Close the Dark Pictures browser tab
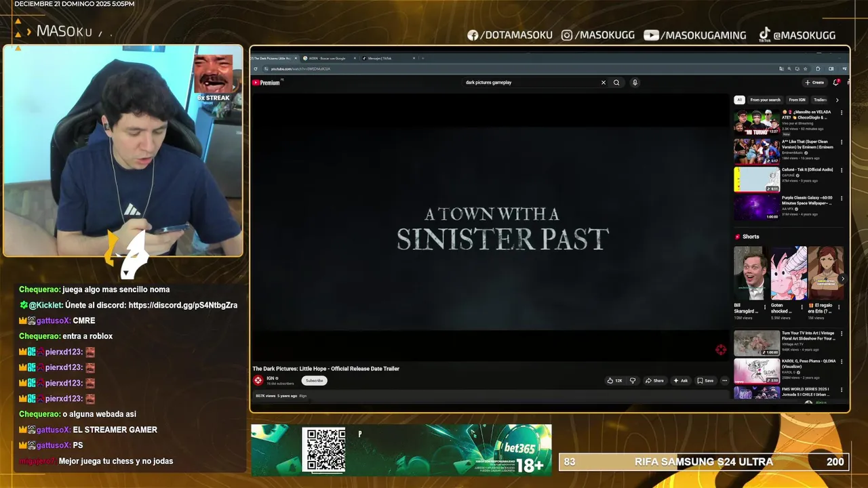Image resolution: width=868 pixels, height=488 pixels. tap(296, 58)
